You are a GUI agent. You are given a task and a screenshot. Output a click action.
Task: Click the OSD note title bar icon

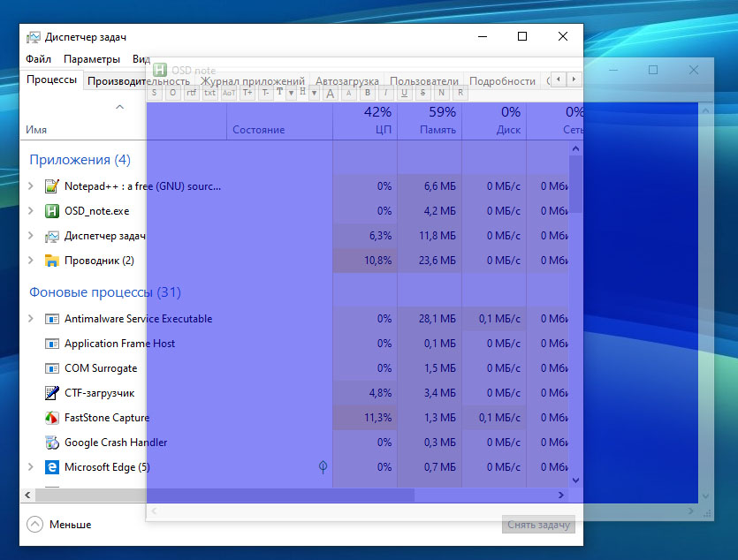[x=160, y=70]
